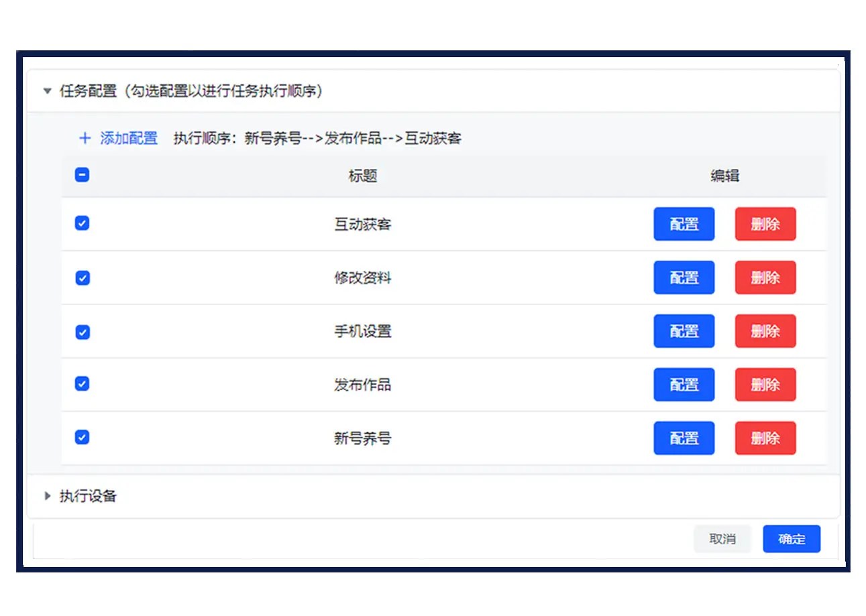Open 配置 for the 手机设置 task
Screen dimensions: 866x616
pos(684,331)
